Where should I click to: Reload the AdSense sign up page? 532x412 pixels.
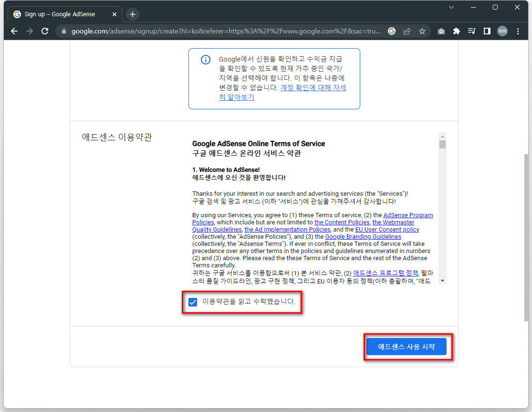click(45, 31)
